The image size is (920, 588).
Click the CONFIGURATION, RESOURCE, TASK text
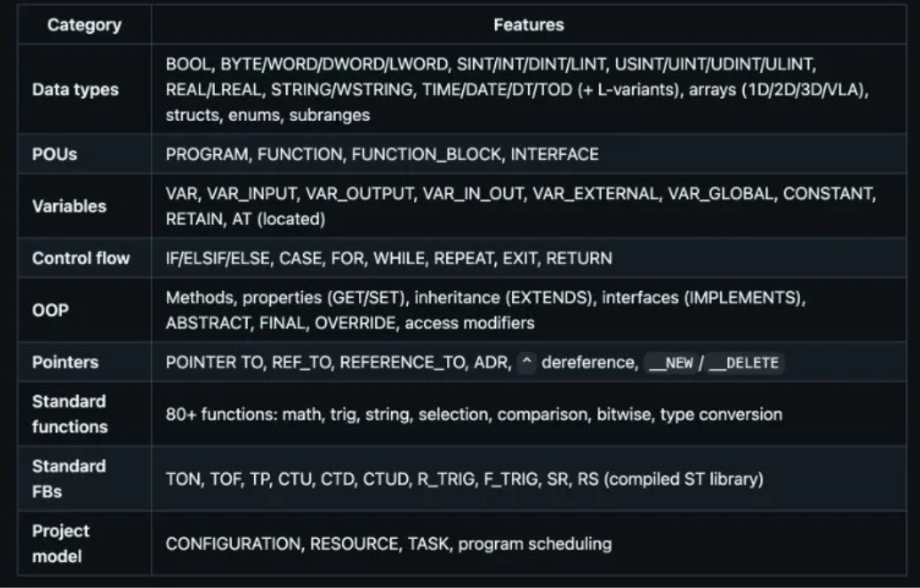[388, 543]
